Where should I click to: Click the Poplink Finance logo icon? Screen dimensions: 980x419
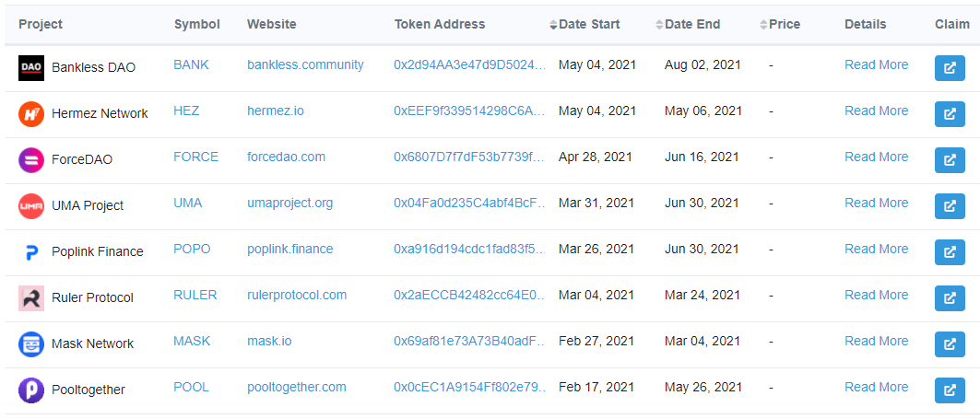(x=31, y=251)
